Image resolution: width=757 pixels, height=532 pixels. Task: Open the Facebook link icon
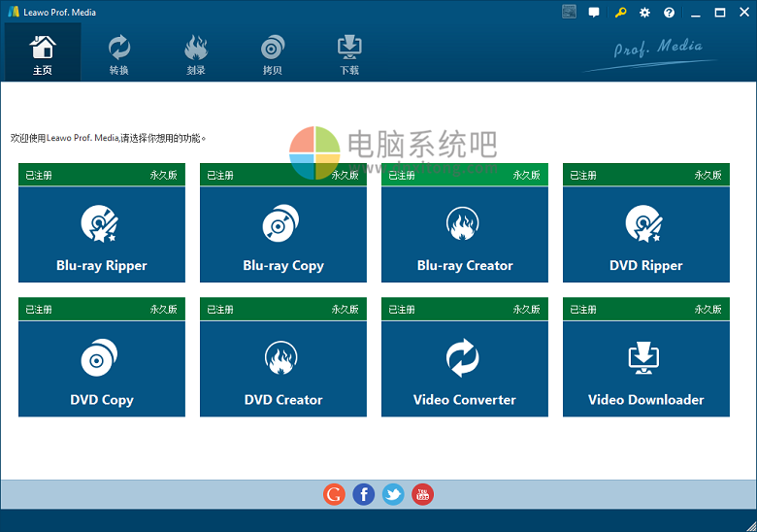pyautogui.click(x=363, y=494)
